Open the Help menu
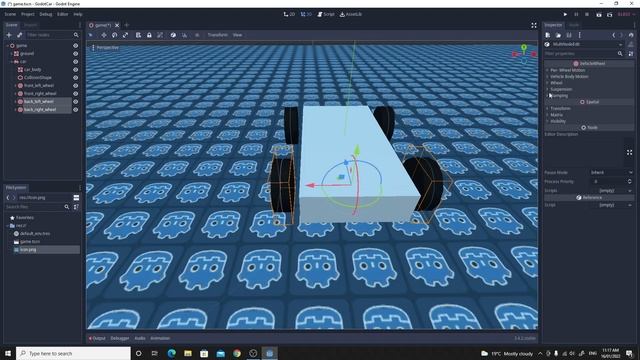640x360 pixels. pyautogui.click(x=78, y=14)
